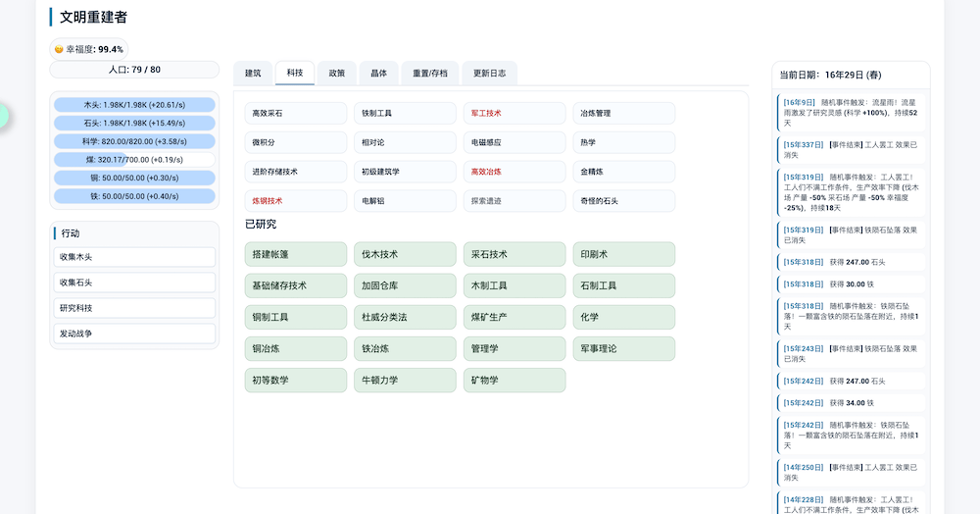Click the 奇怪的石头 research item

click(x=623, y=201)
